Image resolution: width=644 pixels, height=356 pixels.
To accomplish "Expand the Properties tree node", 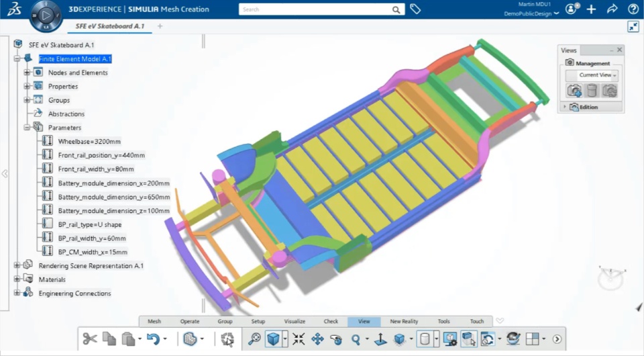I will click(27, 87).
